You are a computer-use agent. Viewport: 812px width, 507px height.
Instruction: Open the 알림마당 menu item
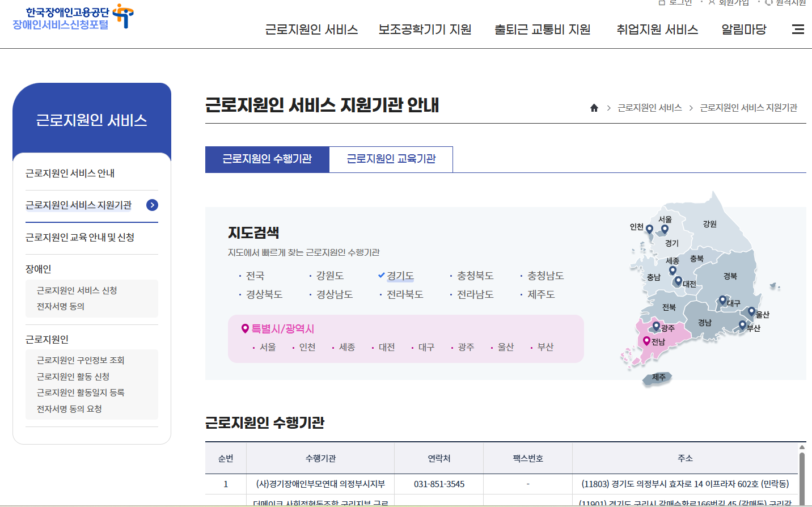click(x=743, y=29)
